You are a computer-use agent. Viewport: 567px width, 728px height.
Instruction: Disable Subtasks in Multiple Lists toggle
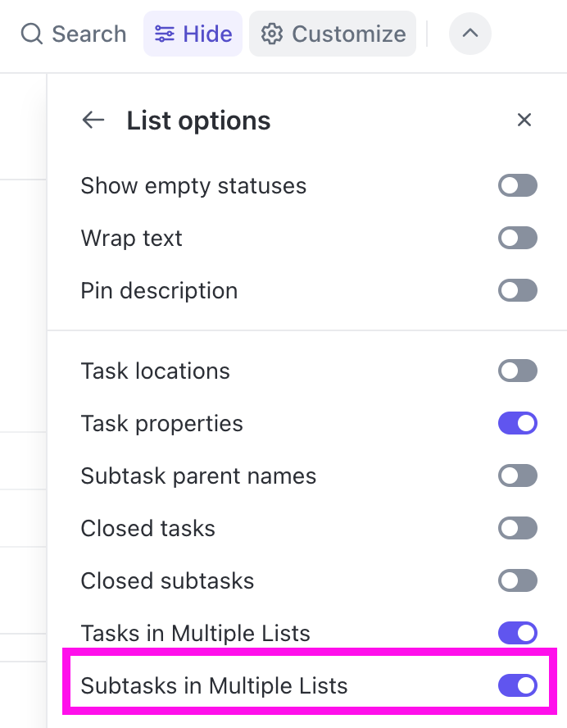coord(517,685)
